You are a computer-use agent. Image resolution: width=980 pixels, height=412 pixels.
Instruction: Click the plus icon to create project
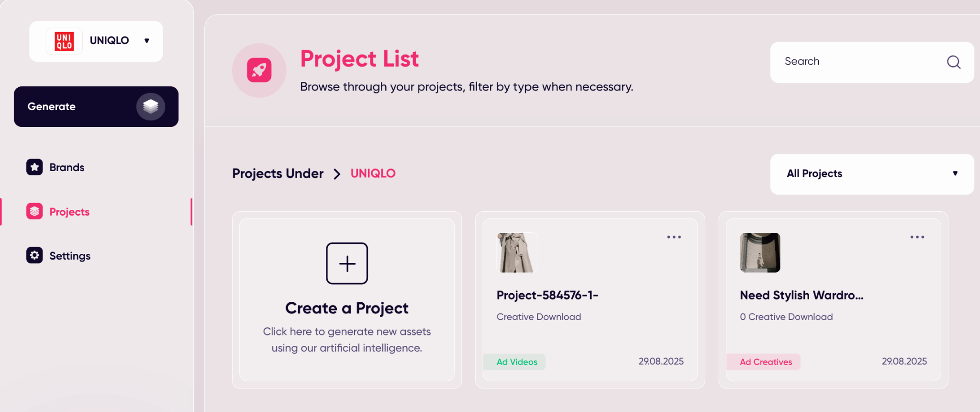tap(347, 263)
